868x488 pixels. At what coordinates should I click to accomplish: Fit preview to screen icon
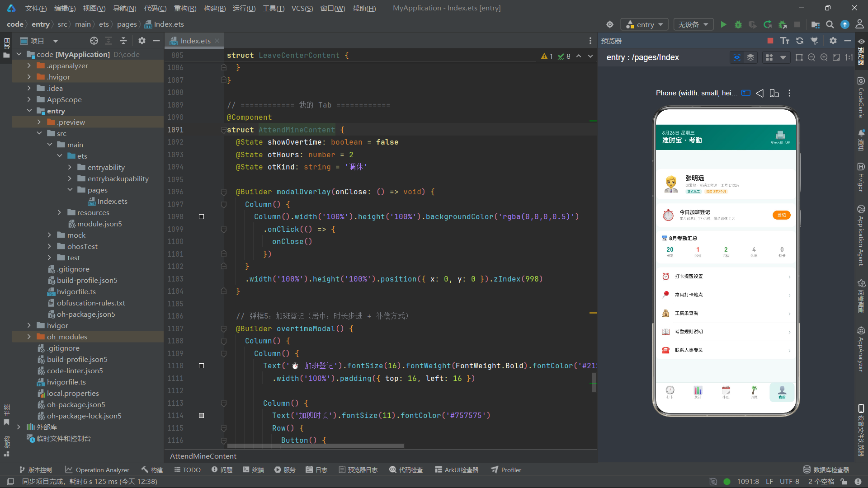click(x=836, y=57)
